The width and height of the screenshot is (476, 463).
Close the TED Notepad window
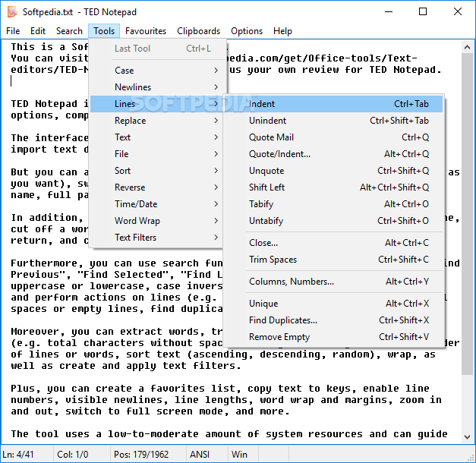[458, 12]
